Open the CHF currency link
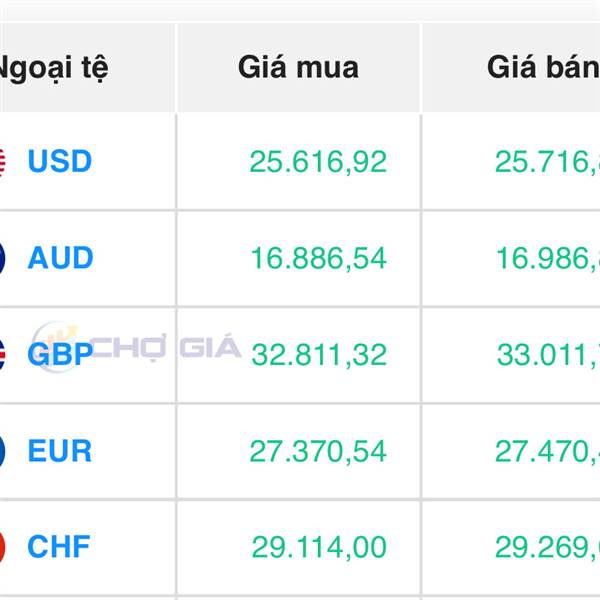 click(x=59, y=546)
